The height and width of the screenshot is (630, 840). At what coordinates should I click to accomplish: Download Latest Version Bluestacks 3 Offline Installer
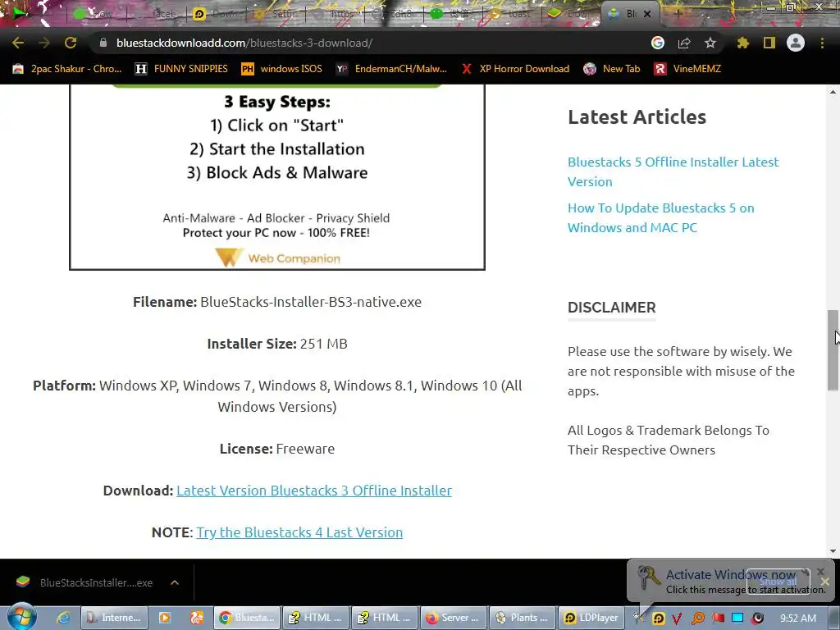click(x=314, y=491)
